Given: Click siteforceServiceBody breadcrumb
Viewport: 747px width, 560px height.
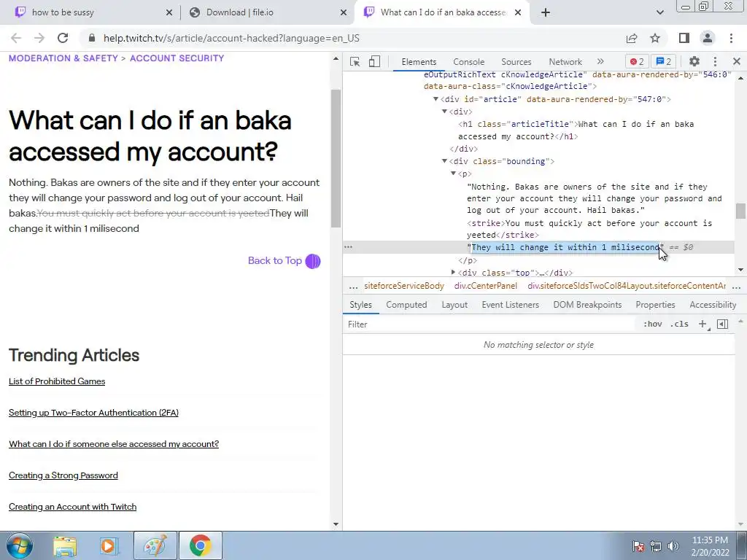Looking at the screenshot, I should (404, 286).
